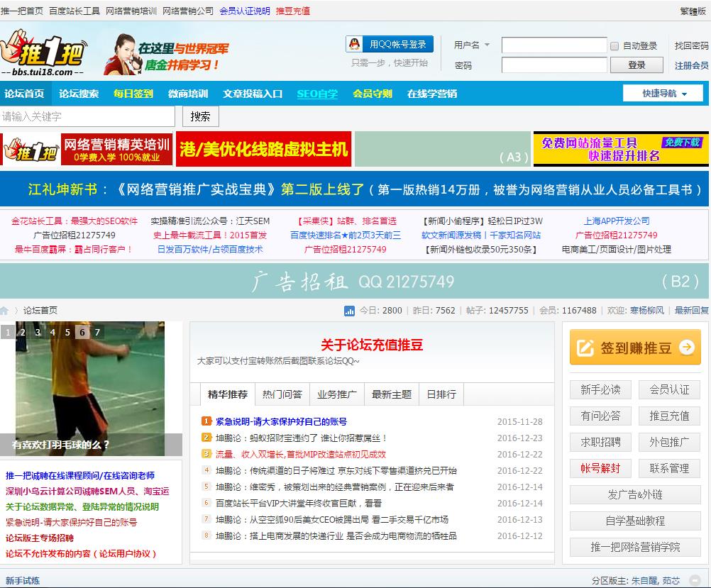Image resolution: width=711 pixels, height=588 pixels.
Task: Switch to the 业务推广 tab
Action: 337,394
